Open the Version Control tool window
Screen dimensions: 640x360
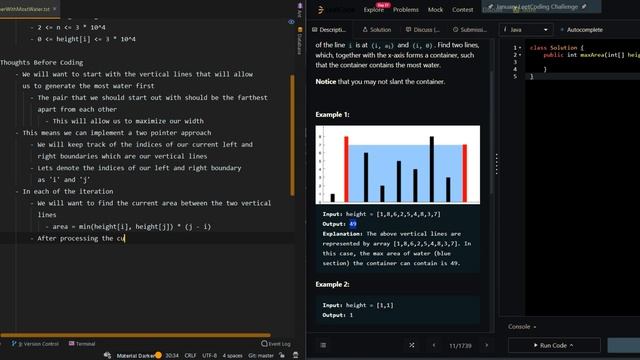(36, 344)
